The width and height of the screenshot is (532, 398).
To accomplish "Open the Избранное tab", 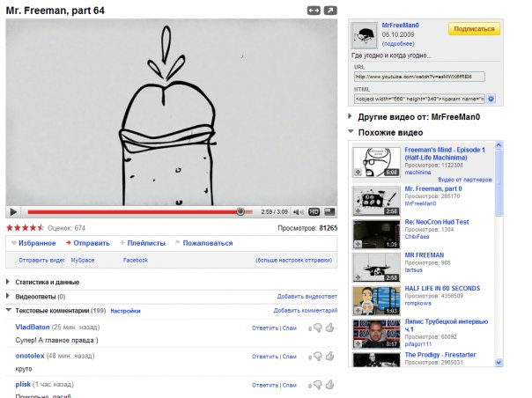I will point(36,243).
